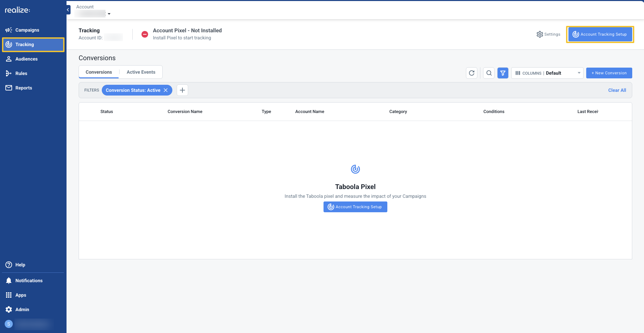Toggle the filter funnel button
Viewport: 644px width, 333px height.
(x=503, y=73)
